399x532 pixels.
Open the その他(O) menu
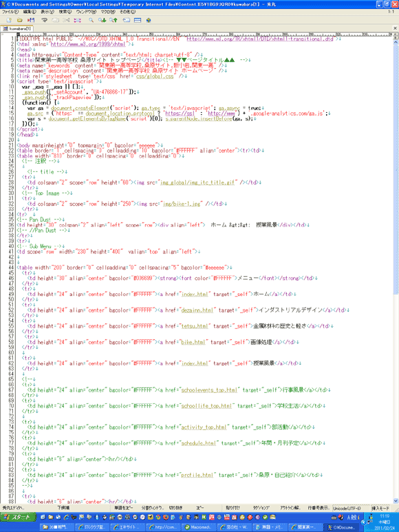127,12
